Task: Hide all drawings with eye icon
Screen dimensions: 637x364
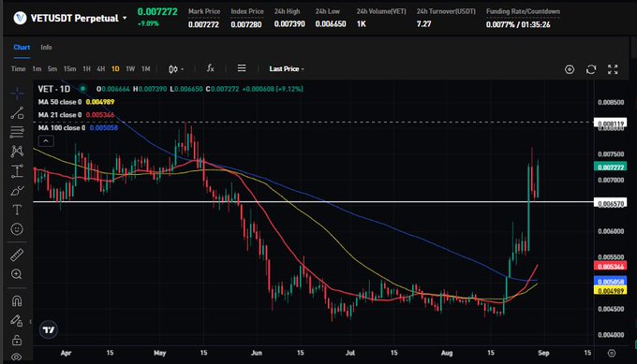Action: [17, 357]
